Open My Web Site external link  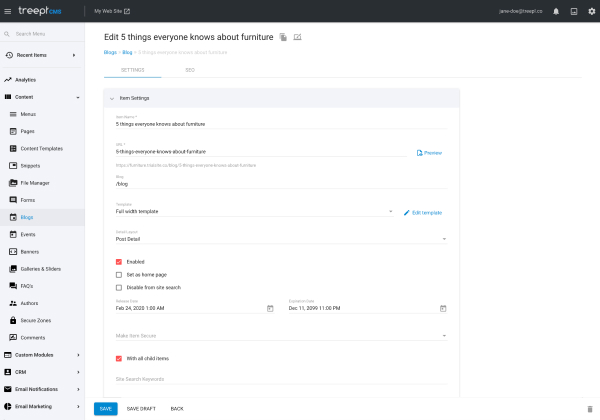pos(112,11)
